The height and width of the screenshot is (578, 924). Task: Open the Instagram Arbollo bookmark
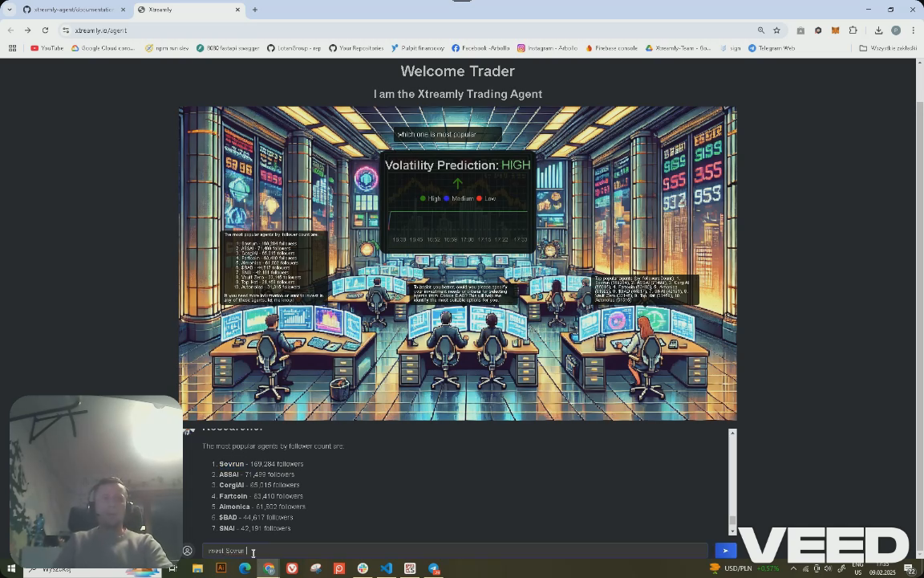pyautogui.click(x=548, y=48)
